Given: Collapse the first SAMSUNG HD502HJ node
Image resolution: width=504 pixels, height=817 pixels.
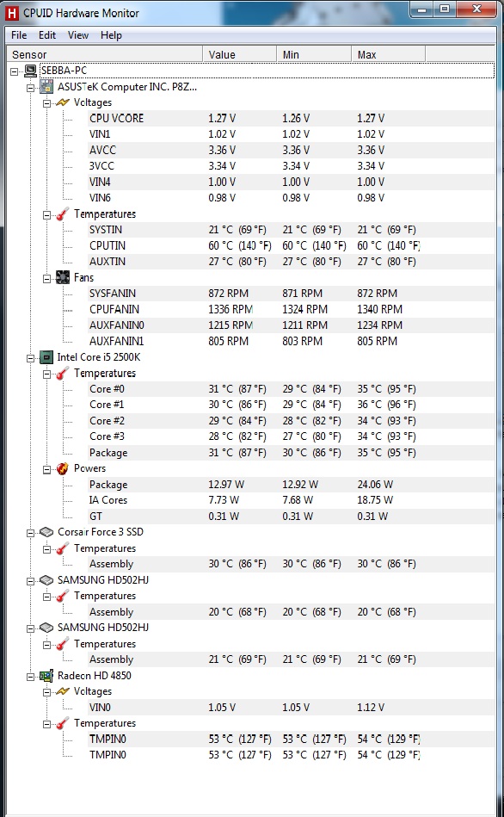Looking at the screenshot, I should 31,580.
